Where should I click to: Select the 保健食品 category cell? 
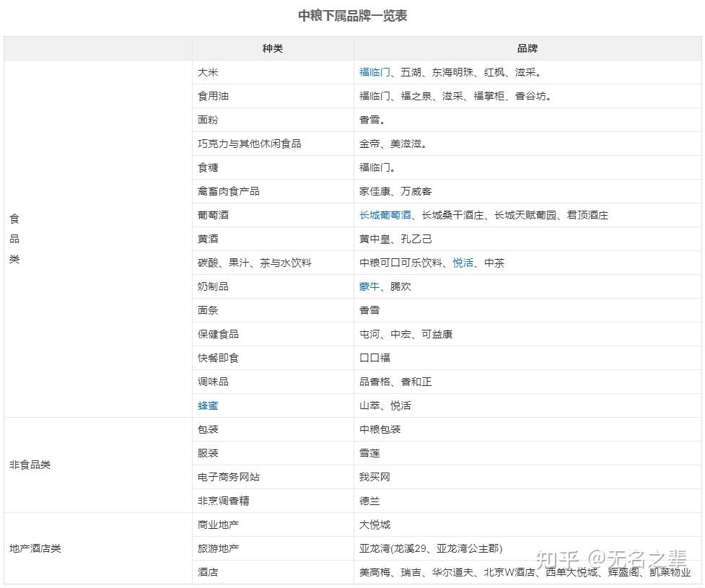coord(273,335)
